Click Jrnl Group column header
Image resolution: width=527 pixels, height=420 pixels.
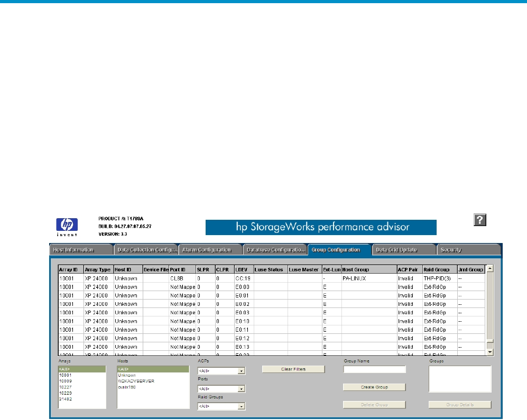pyautogui.click(x=471, y=269)
